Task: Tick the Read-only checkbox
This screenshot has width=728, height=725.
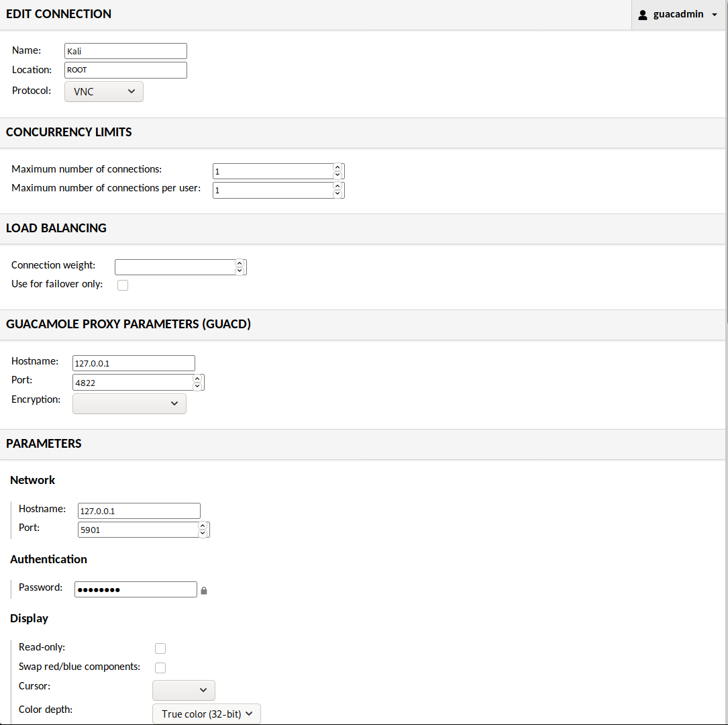Action: click(160, 648)
